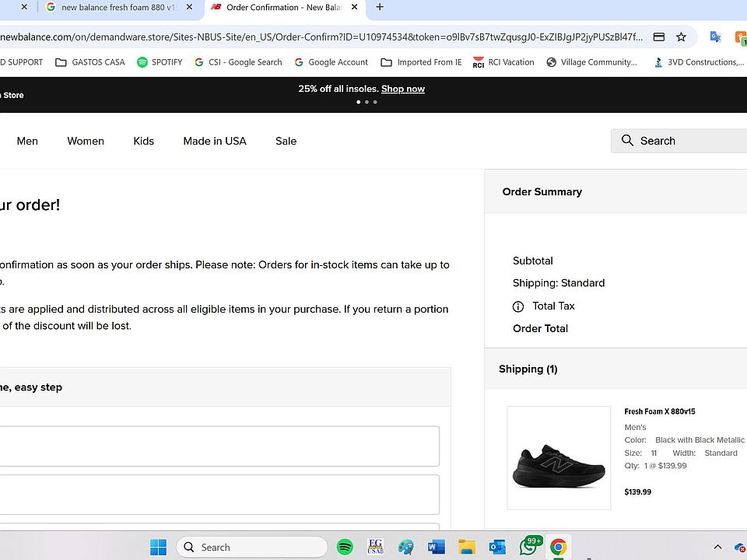The image size is (747, 560).
Task: Open File Explorer from the taskbar
Action: click(x=466, y=547)
